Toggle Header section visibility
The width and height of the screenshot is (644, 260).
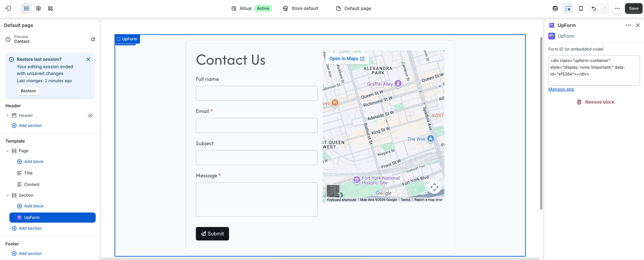coord(90,115)
